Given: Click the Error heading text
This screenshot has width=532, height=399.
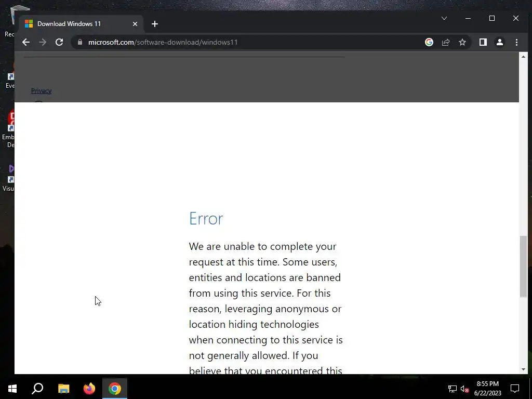Looking at the screenshot, I should 206,219.
